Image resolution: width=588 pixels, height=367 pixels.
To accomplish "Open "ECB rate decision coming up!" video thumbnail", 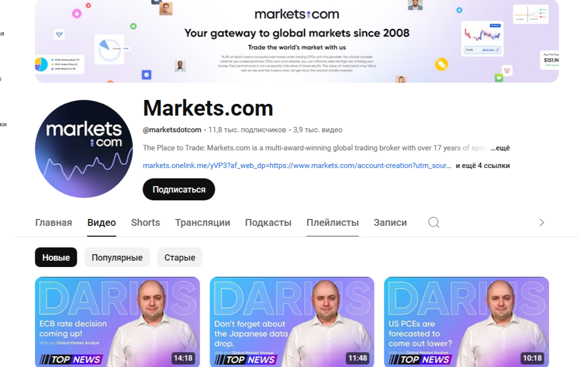I will pyautogui.click(x=118, y=322).
